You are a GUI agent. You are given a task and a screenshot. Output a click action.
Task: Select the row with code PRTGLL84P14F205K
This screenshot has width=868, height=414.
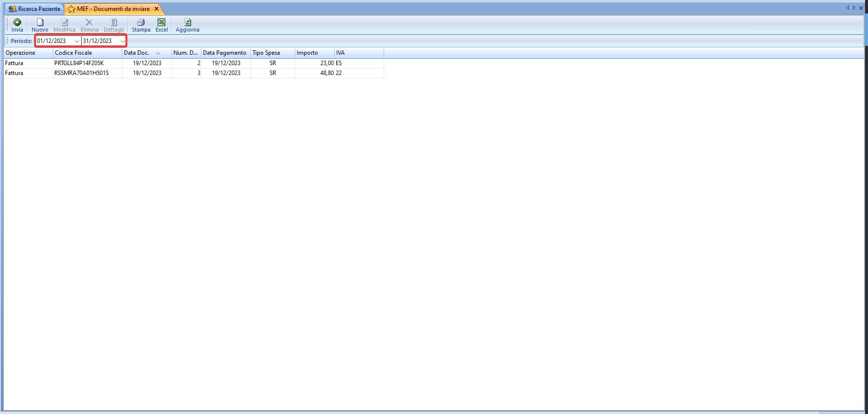194,63
